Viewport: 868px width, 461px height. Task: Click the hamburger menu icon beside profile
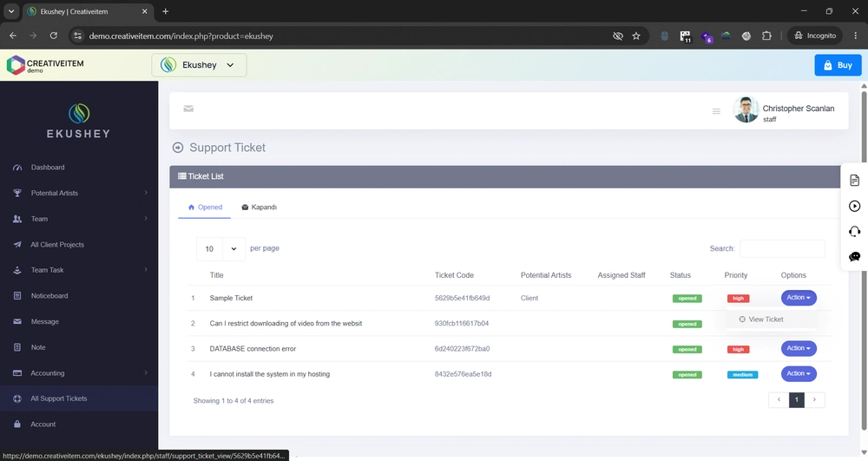click(716, 111)
